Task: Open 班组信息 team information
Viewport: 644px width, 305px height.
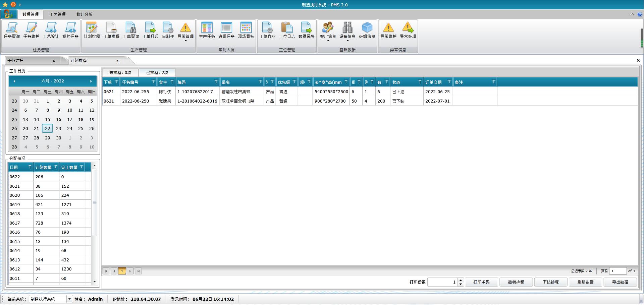Action: [367, 30]
